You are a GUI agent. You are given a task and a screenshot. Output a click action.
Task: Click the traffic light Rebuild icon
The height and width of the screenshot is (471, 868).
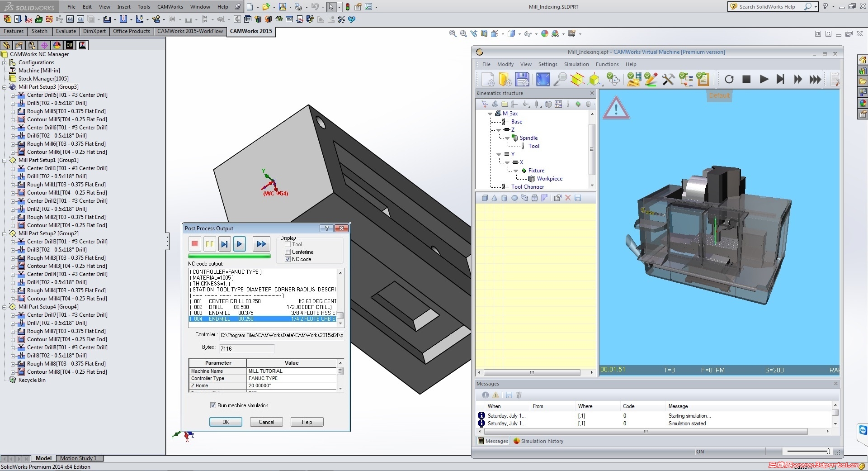[347, 7]
